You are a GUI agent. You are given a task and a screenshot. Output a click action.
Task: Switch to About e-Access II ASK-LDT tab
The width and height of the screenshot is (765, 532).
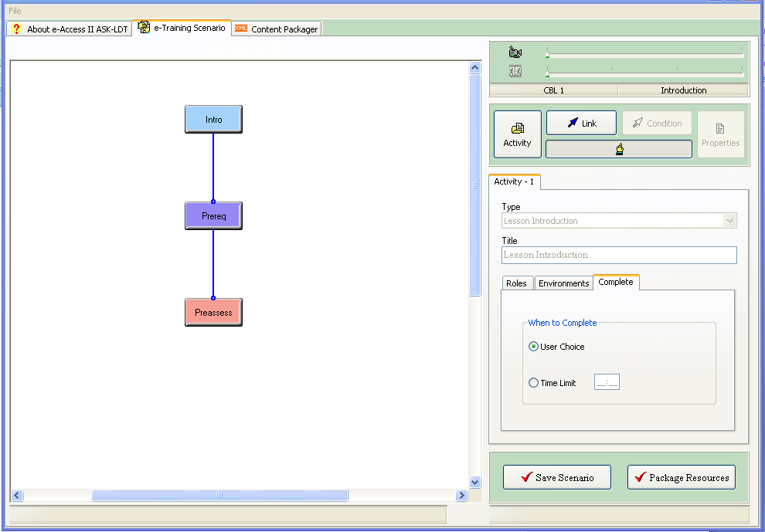click(69, 29)
